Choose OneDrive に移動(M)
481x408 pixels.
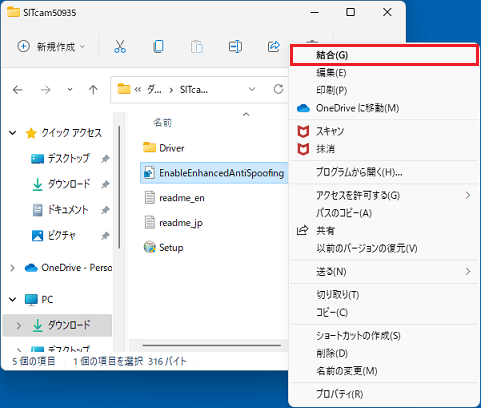pos(384,108)
